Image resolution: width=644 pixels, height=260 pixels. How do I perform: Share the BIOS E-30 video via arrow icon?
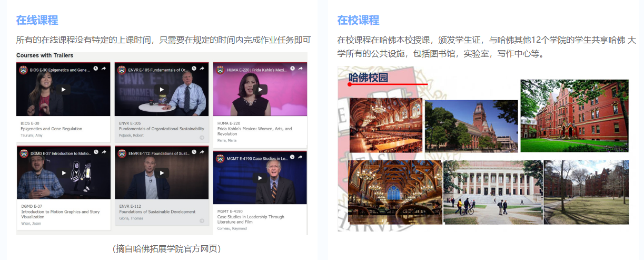click(x=104, y=69)
